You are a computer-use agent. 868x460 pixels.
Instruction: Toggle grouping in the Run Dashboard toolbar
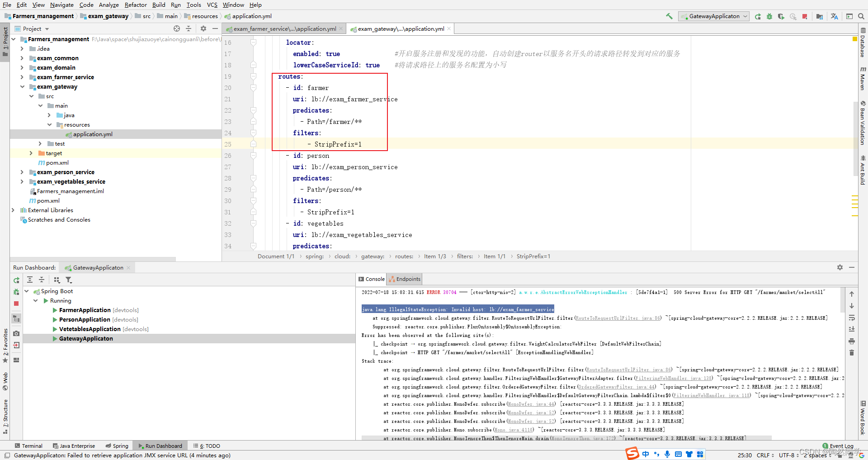(x=57, y=280)
